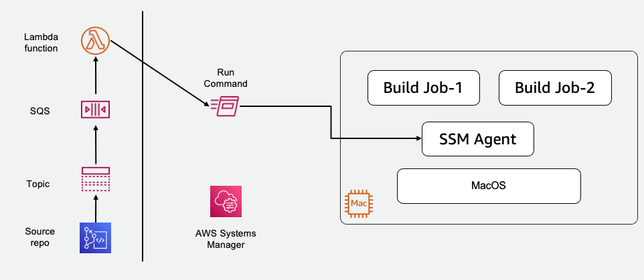644x280 pixels.
Task: Select the pink SQS queue icon
Action: coord(95,108)
